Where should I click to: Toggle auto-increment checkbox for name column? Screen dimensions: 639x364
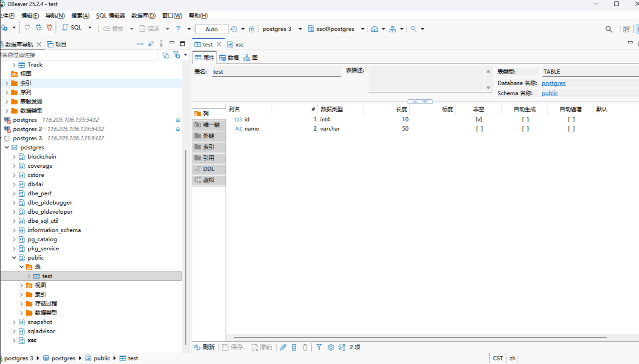coord(571,129)
